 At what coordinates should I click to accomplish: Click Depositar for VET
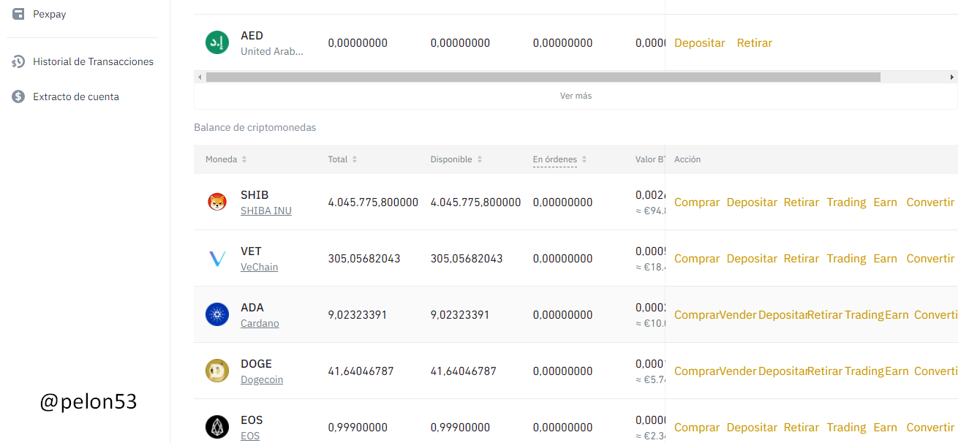[x=752, y=259]
